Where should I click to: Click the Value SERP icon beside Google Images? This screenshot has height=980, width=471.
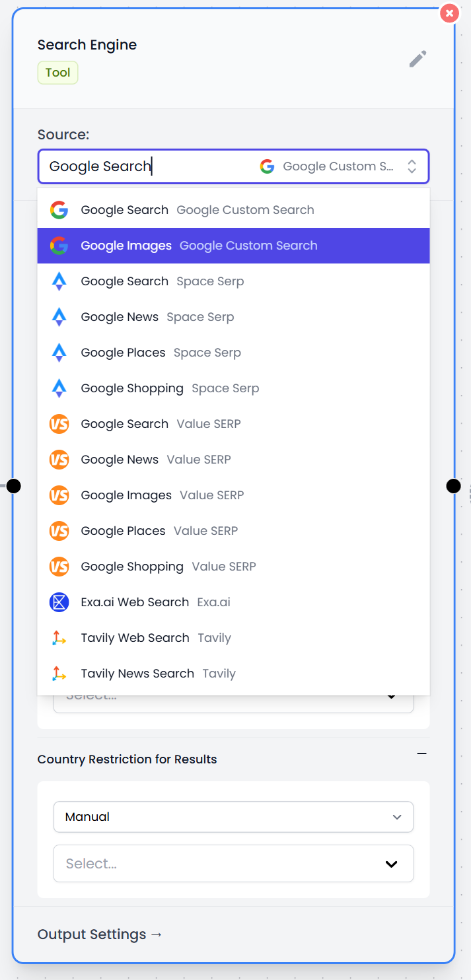coord(59,495)
